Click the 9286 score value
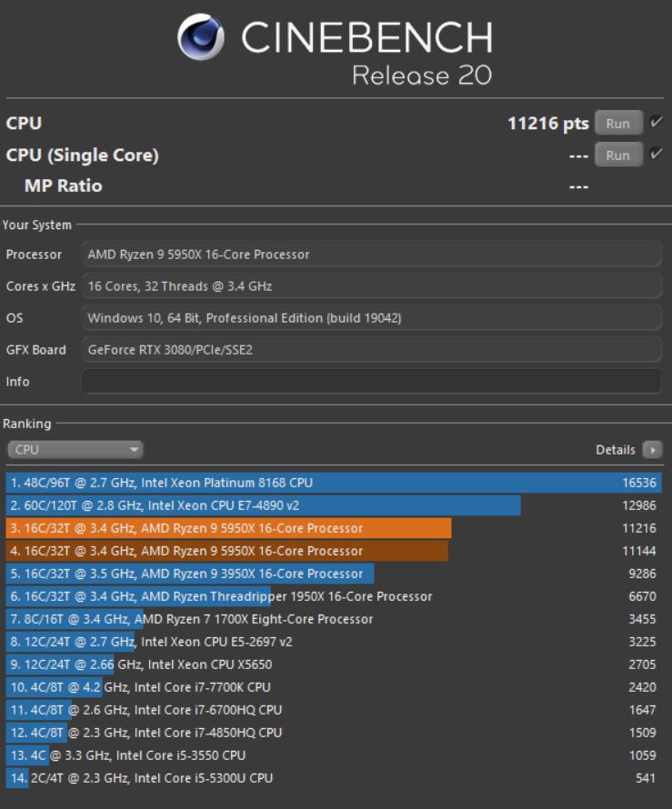 pos(642,574)
